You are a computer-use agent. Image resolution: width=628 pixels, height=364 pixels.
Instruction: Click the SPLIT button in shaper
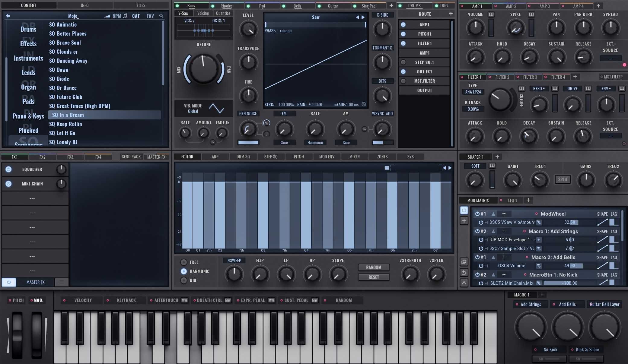click(563, 179)
